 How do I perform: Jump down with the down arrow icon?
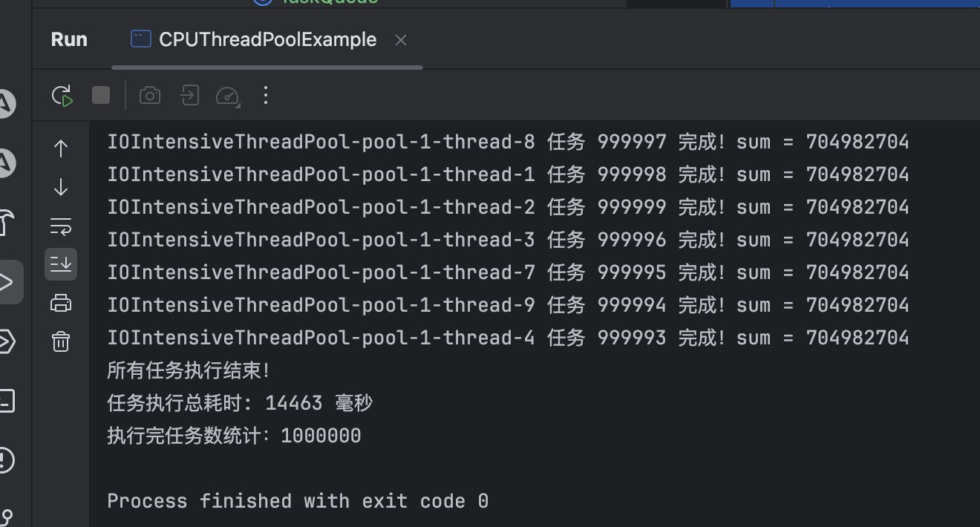[x=61, y=188]
